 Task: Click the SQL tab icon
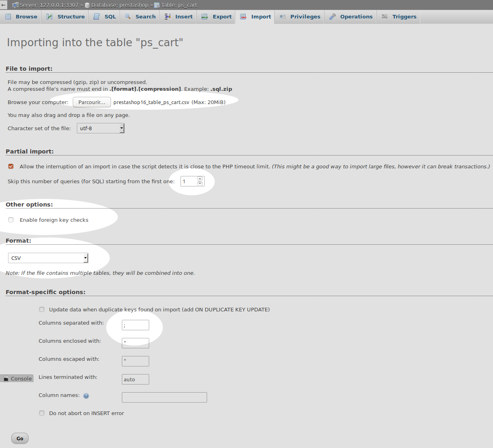[97, 16]
